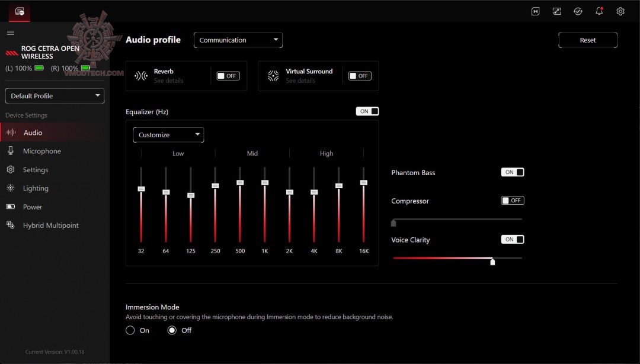
Task: Click the left earbud battery icon
Action: (x=39, y=68)
